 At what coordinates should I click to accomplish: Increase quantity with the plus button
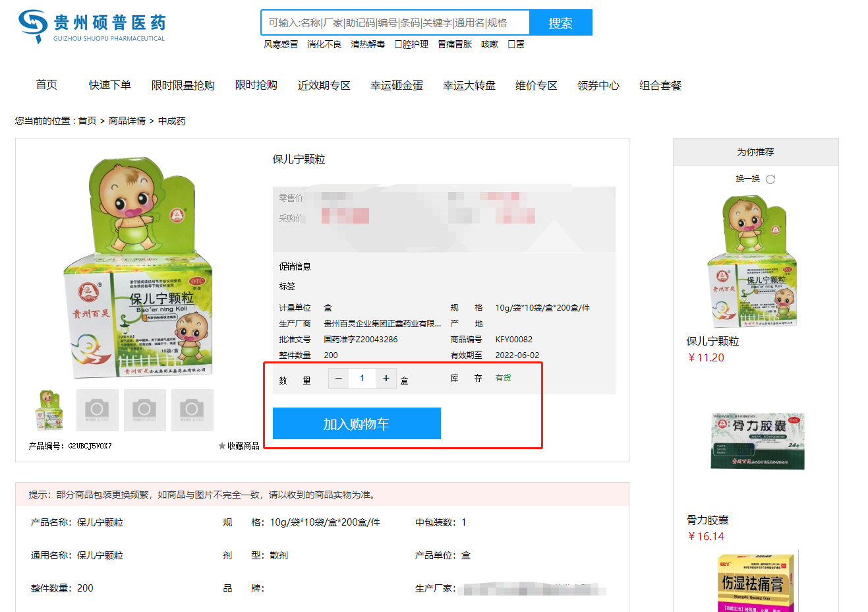[386, 379]
